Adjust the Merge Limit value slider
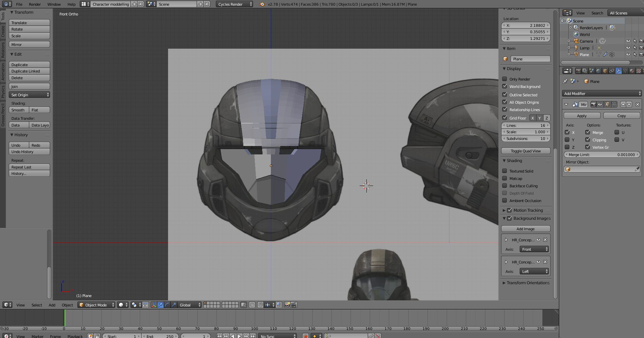 point(602,154)
